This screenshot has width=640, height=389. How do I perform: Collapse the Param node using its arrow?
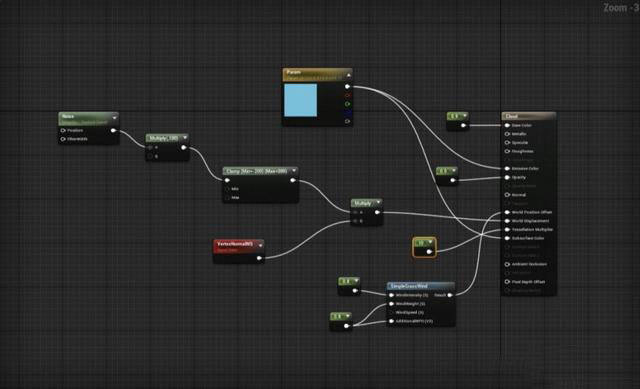coord(348,75)
